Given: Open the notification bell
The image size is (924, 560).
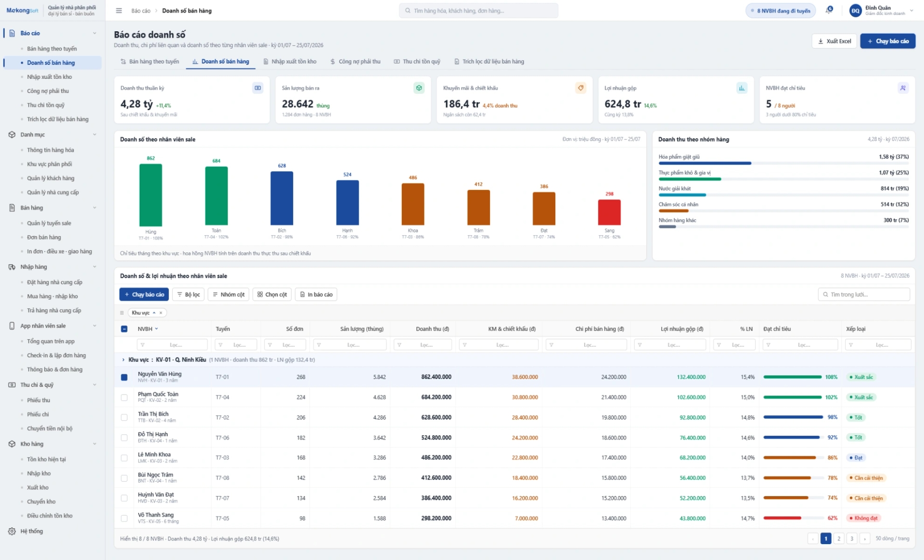Looking at the screenshot, I should click(x=829, y=10).
